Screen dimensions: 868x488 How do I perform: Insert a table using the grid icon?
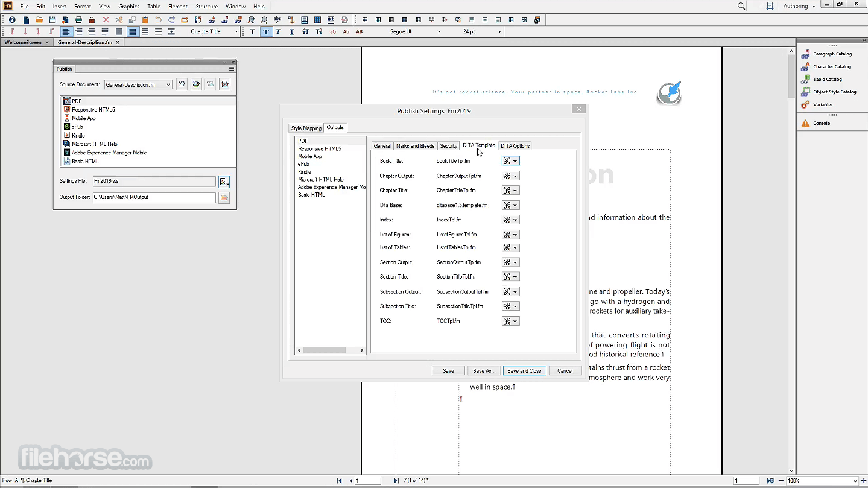[x=317, y=20]
